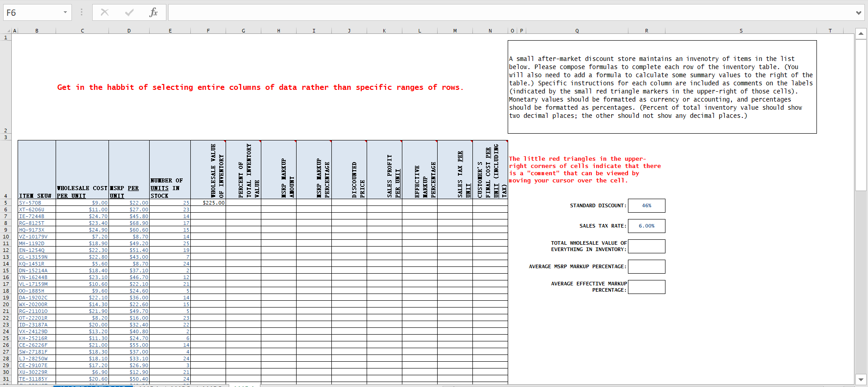Click the Enter checkmark icon in formula bar
This screenshot has width=868, height=387.
[x=129, y=12]
